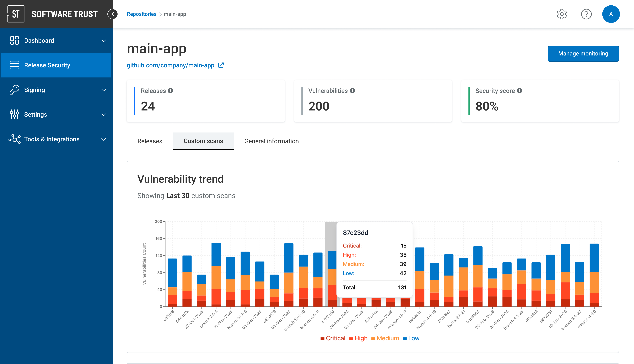Open the user avatar menu 'A'

(x=611, y=14)
